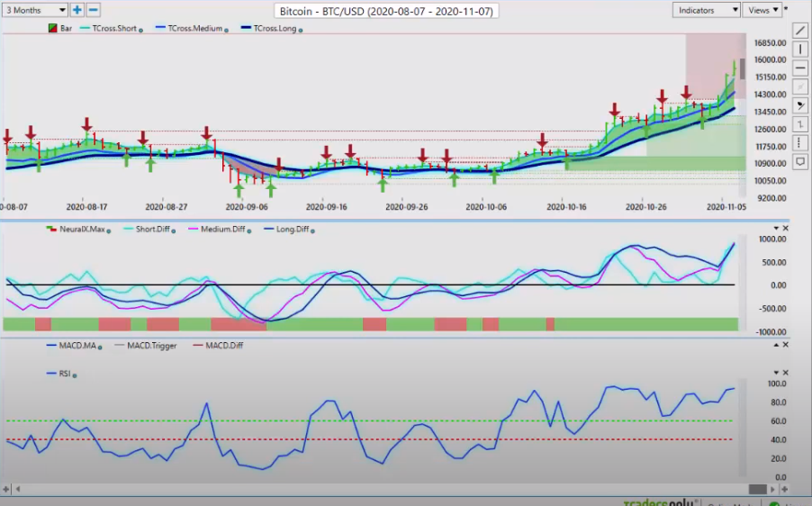The width and height of the screenshot is (812, 506).
Task: Select the diagonal trend line drawing tool
Action: click(800, 32)
